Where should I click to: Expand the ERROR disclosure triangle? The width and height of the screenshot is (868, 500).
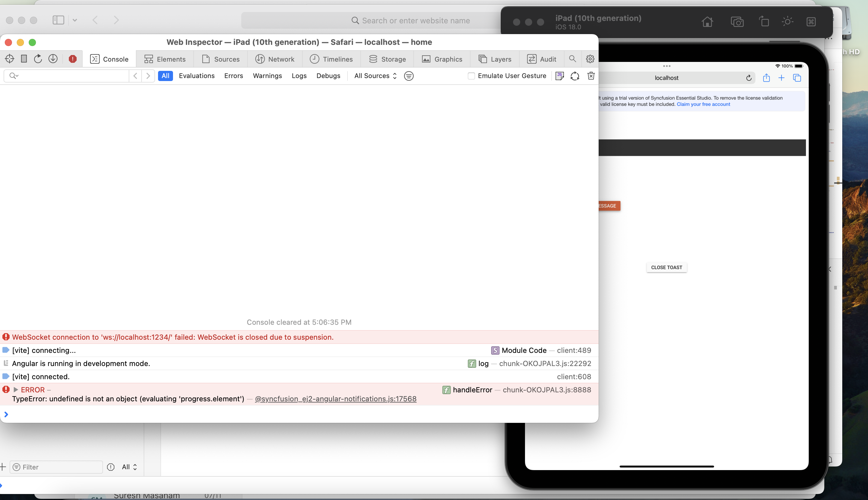click(16, 389)
